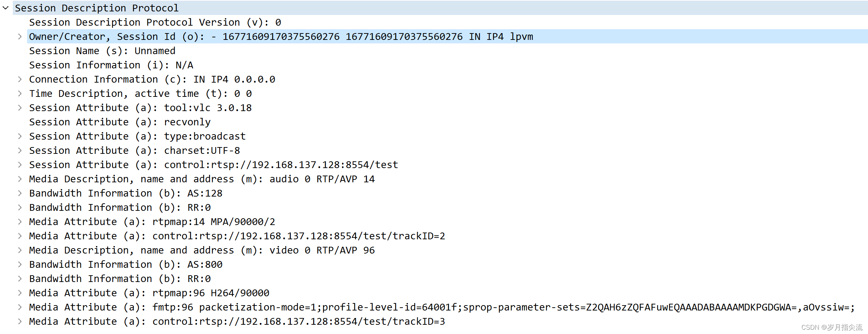Viewport: 868px width, 334px height.
Task: Collapse the Session Description Protocol tree
Action: click(x=5, y=8)
